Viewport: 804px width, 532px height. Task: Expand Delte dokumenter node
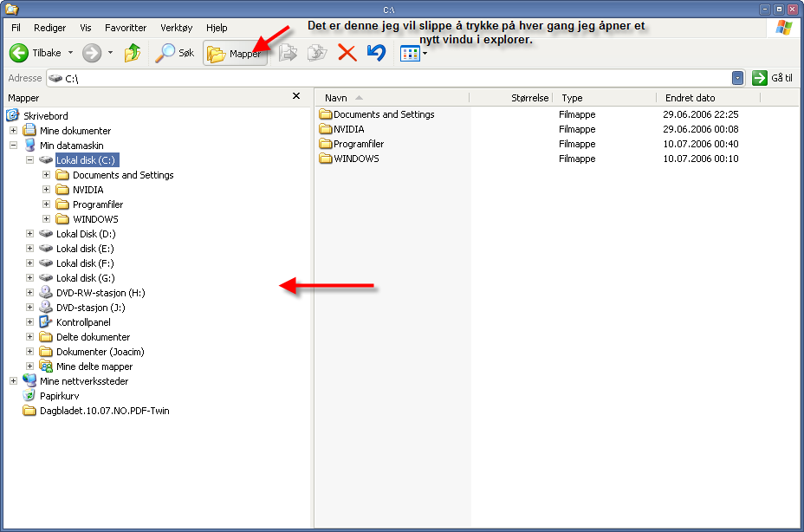pyautogui.click(x=29, y=337)
